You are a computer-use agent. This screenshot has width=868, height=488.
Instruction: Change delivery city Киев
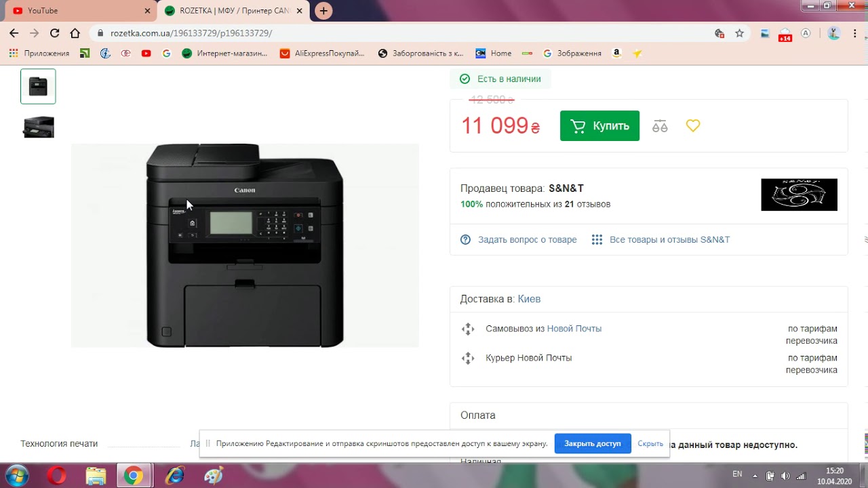(x=529, y=299)
